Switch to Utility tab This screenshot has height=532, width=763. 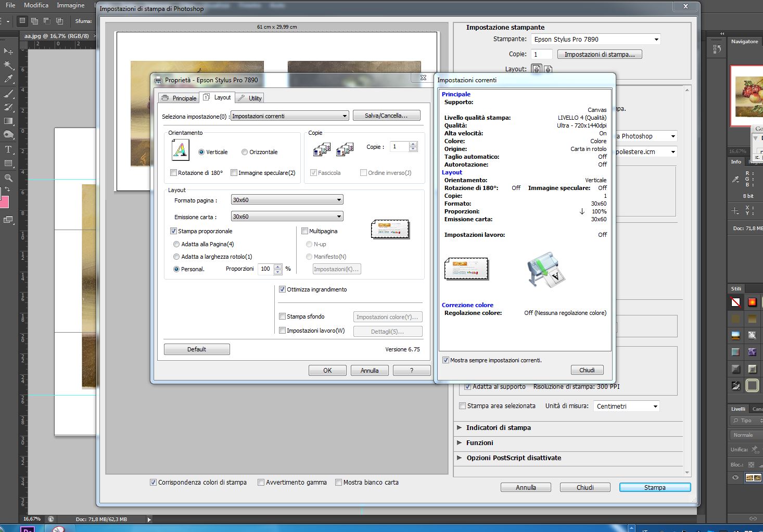tap(250, 98)
